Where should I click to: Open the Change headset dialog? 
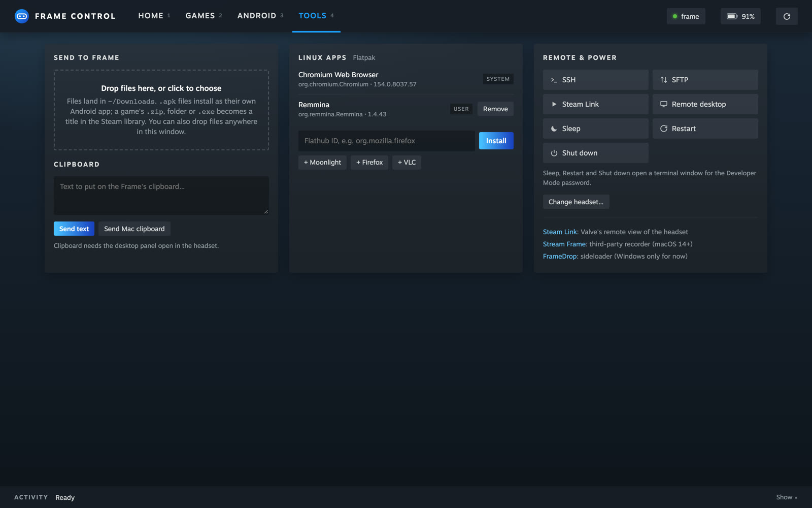pos(576,202)
